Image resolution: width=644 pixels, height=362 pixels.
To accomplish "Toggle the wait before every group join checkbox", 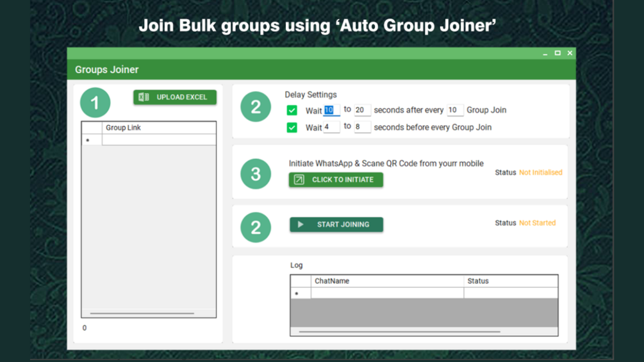I will (292, 128).
